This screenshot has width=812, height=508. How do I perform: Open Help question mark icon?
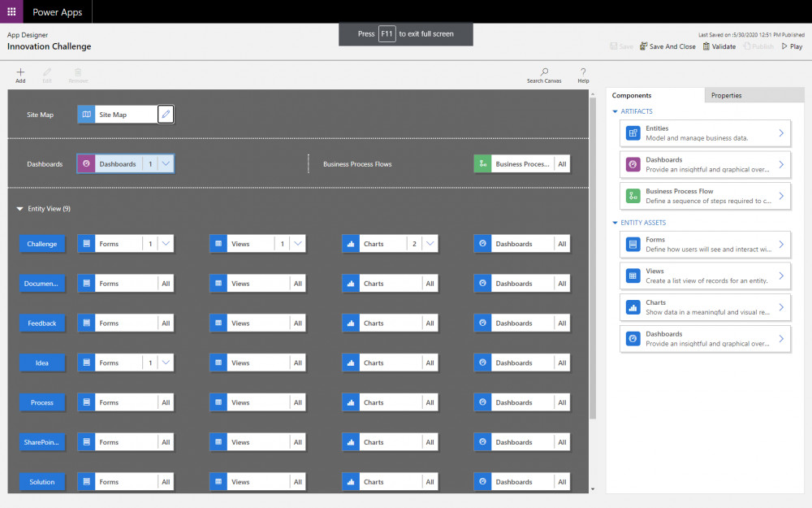point(583,72)
